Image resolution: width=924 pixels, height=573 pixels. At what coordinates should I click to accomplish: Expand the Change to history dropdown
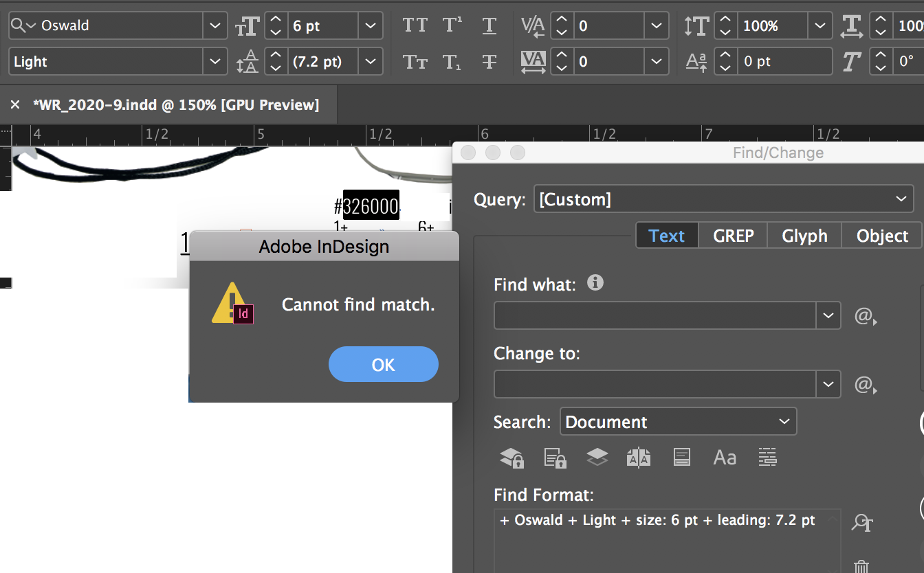point(828,384)
